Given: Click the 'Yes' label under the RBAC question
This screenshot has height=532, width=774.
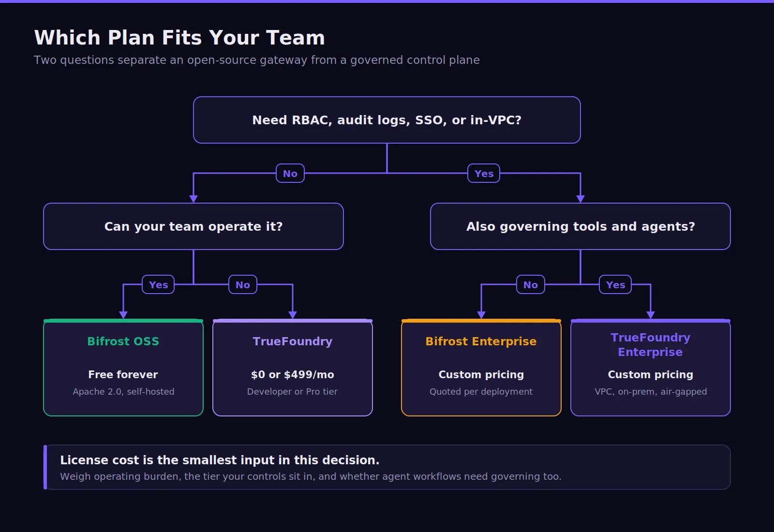Looking at the screenshot, I should pyautogui.click(x=484, y=174).
